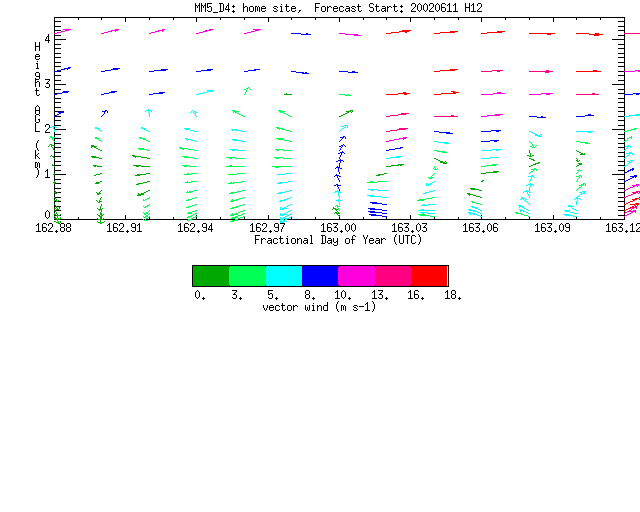The image size is (640, 512).
Task: Select the 163.03 time axis label
Action: coord(409,228)
